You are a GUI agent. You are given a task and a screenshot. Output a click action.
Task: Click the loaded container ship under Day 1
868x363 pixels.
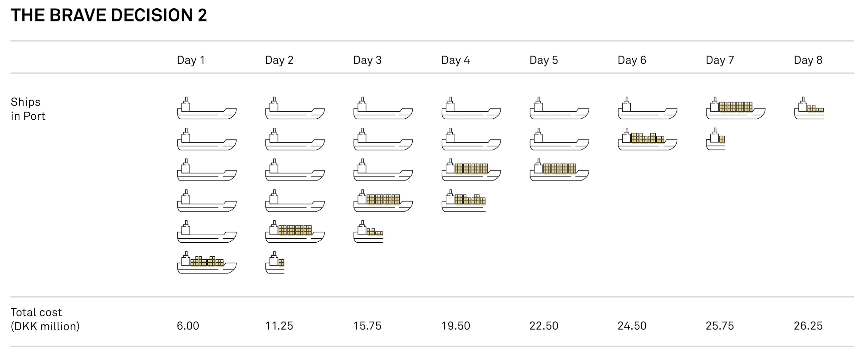coord(207,263)
